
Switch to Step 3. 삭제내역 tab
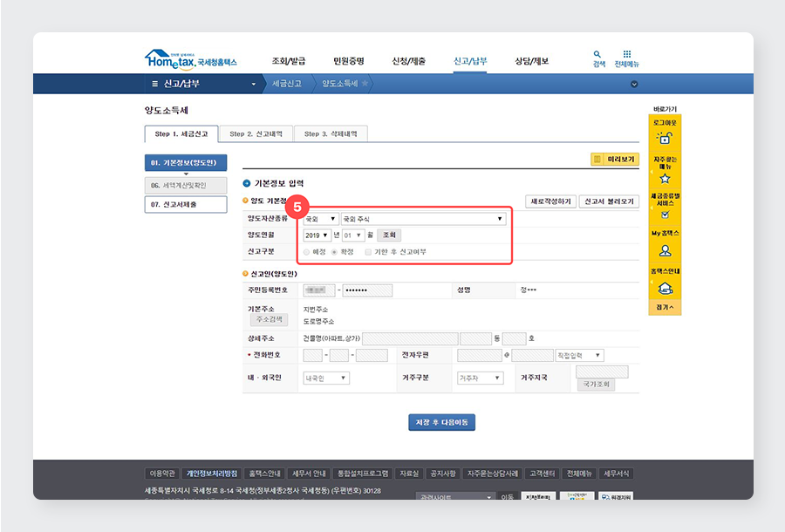point(331,133)
